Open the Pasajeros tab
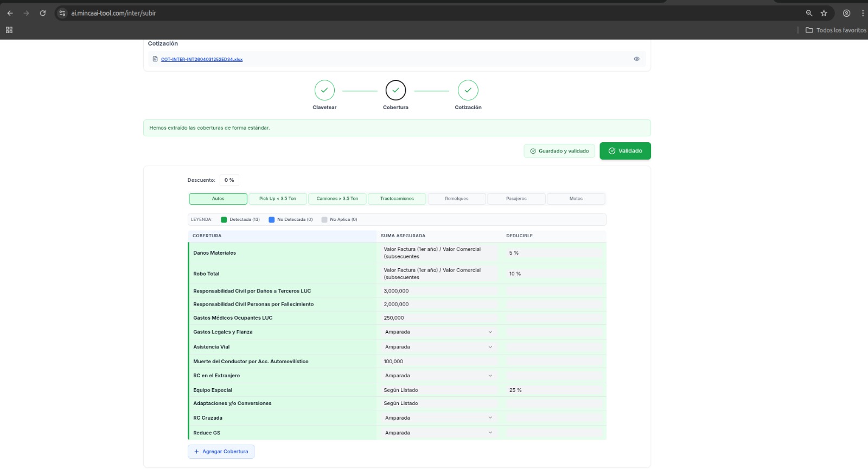The height and width of the screenshot is (475, 868). point(516,199)
